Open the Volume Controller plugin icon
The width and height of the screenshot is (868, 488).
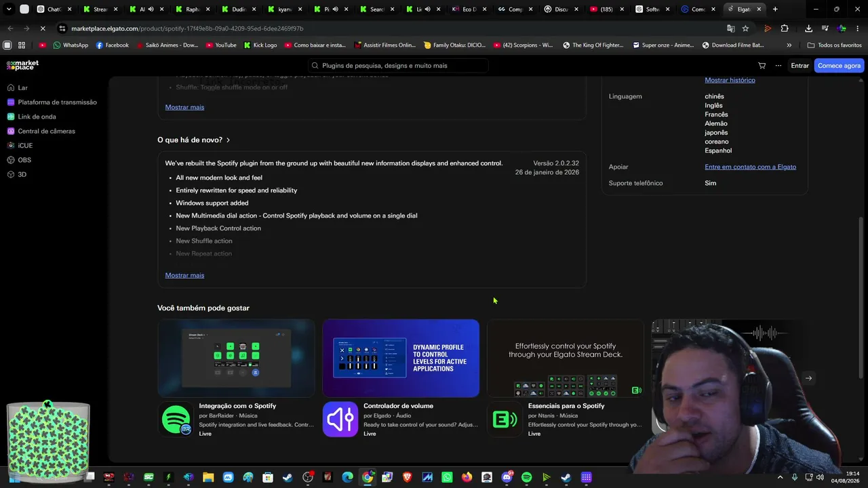340,420
